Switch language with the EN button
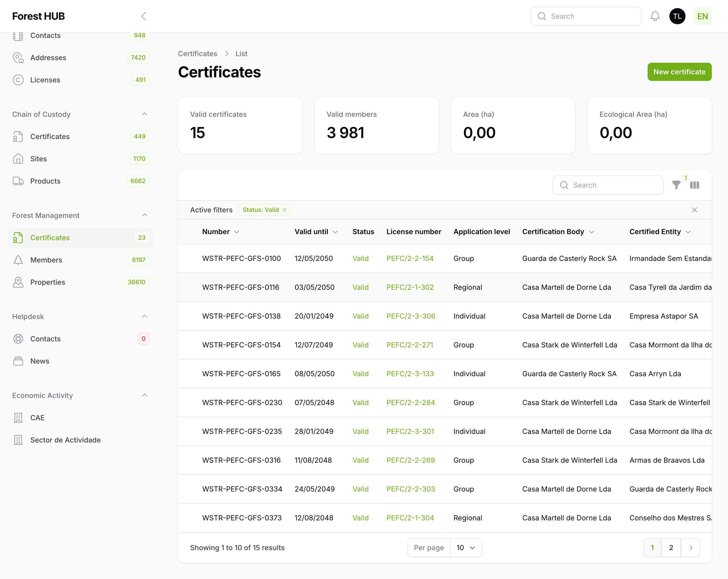728x579 pixels. pyautogui.click(x=702, y=16)
